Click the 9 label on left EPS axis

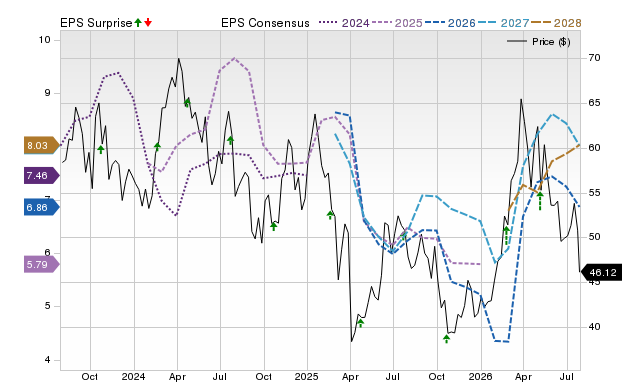47,93
